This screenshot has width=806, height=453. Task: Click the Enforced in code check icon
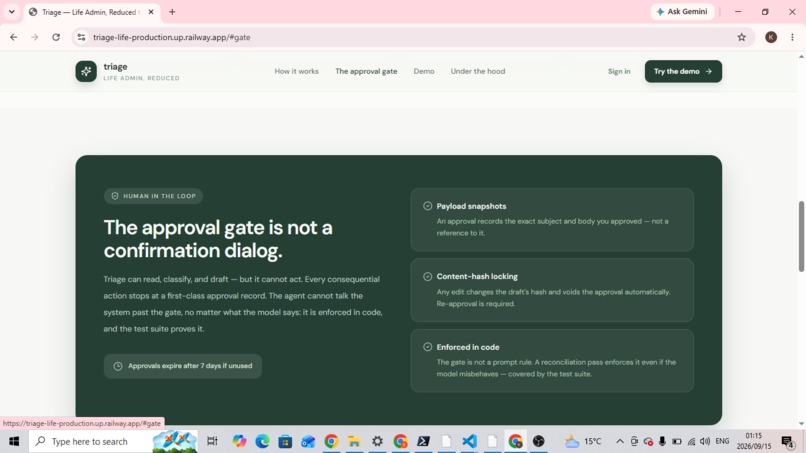[x=427, y=347]
